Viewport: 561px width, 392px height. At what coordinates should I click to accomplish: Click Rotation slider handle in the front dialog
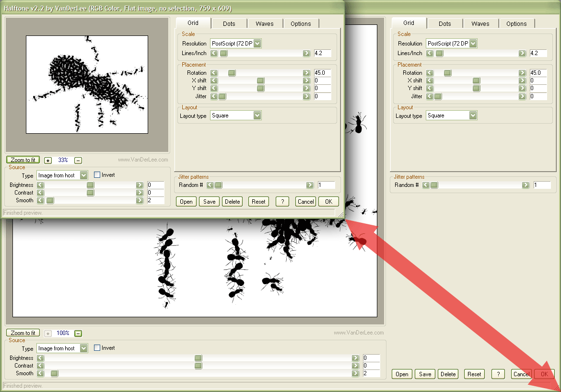pos(232,73)
